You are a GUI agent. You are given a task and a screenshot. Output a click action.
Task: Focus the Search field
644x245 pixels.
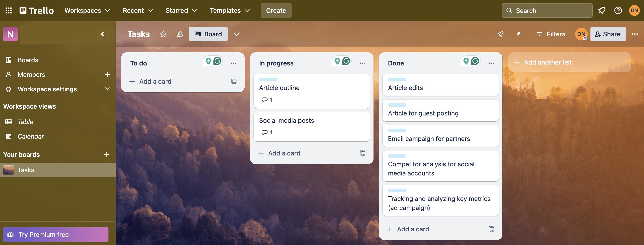(547, 10)
